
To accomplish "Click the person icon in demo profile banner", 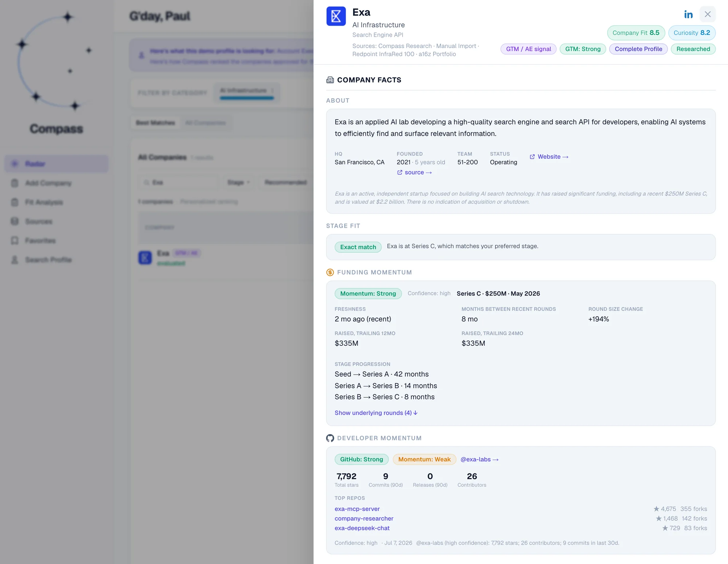I will pos(142,55).
